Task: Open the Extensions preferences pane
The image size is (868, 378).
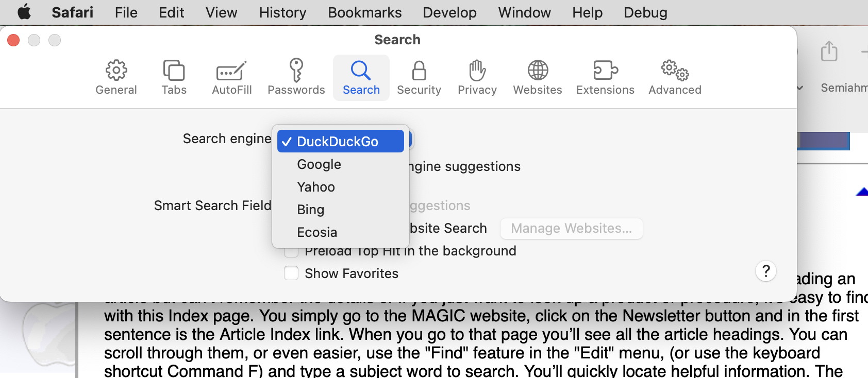Action: [x=605, y=78]
